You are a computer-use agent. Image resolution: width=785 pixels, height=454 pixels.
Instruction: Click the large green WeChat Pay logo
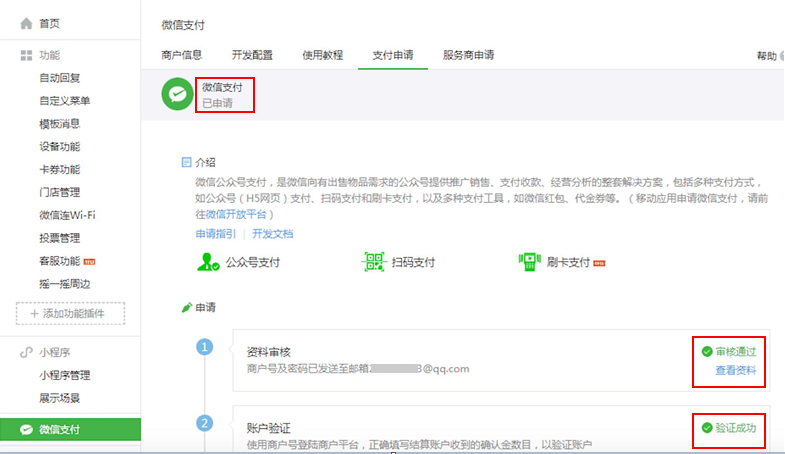(177, 94)
